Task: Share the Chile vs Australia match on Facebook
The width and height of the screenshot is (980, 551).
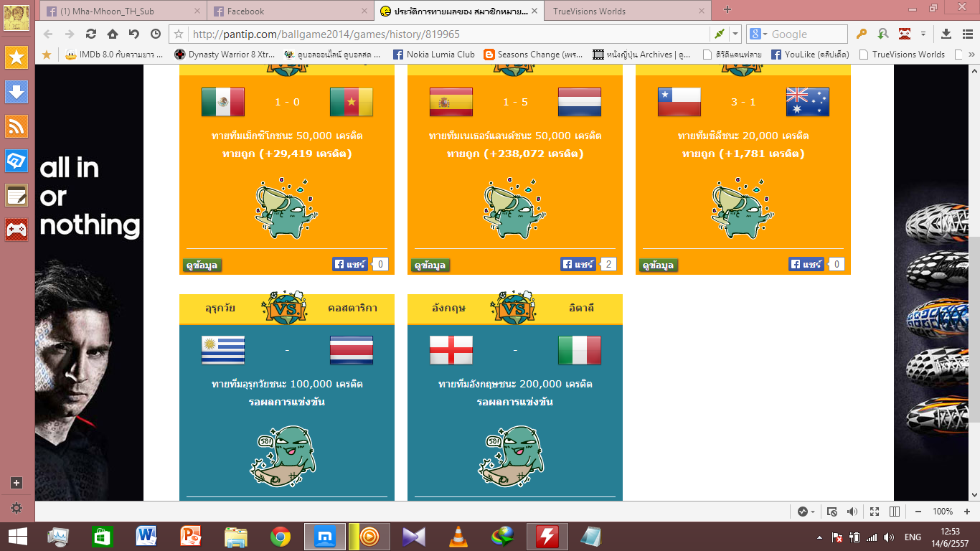Action: click(806, 264)
